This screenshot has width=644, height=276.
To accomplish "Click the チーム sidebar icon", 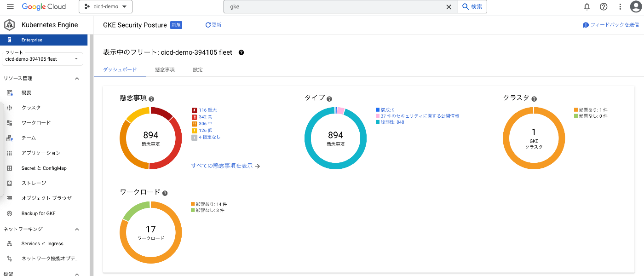I will [x=10, y=138].
